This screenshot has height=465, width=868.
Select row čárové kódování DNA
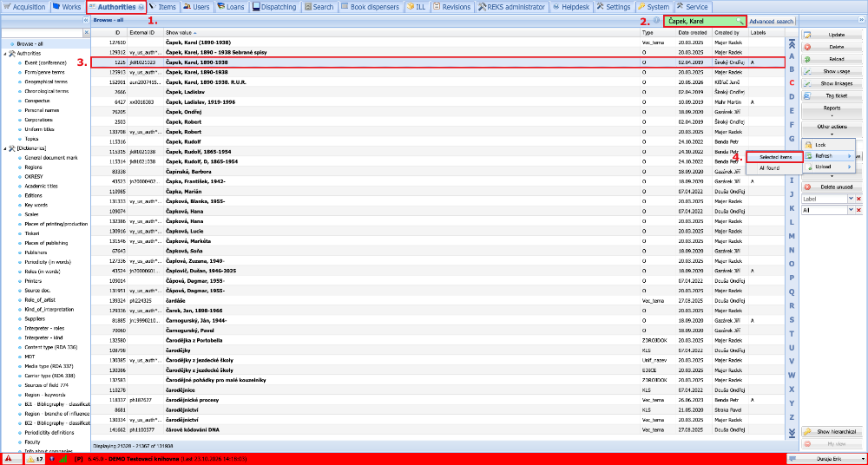[x=437, y=429]
